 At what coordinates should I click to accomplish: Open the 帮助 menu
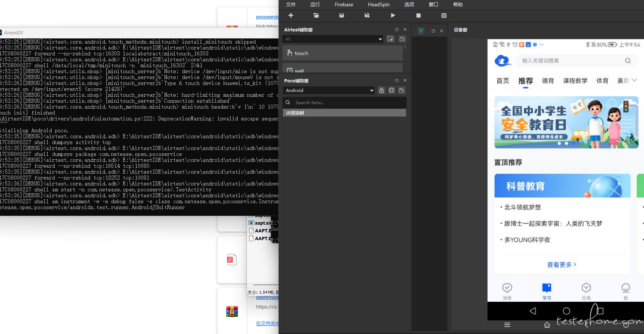[458, 4]
